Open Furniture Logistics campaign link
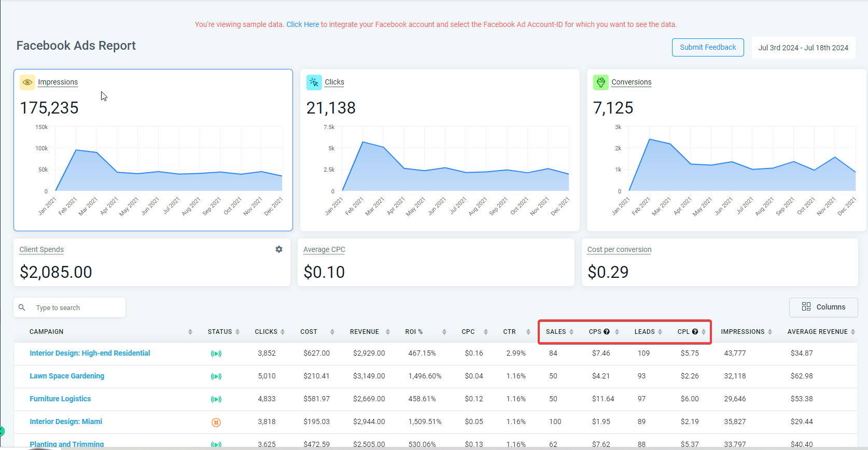 60,399
